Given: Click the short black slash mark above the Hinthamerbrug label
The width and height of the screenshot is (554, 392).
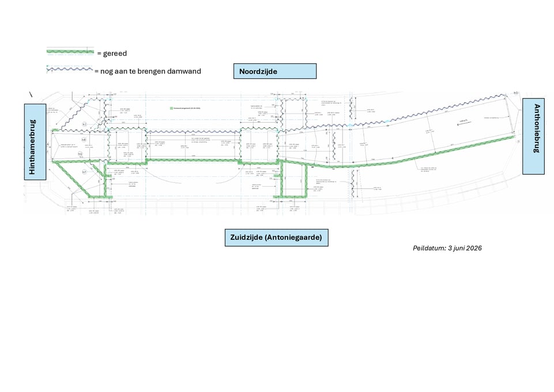Looking at the screenshot, I should 31,95.
